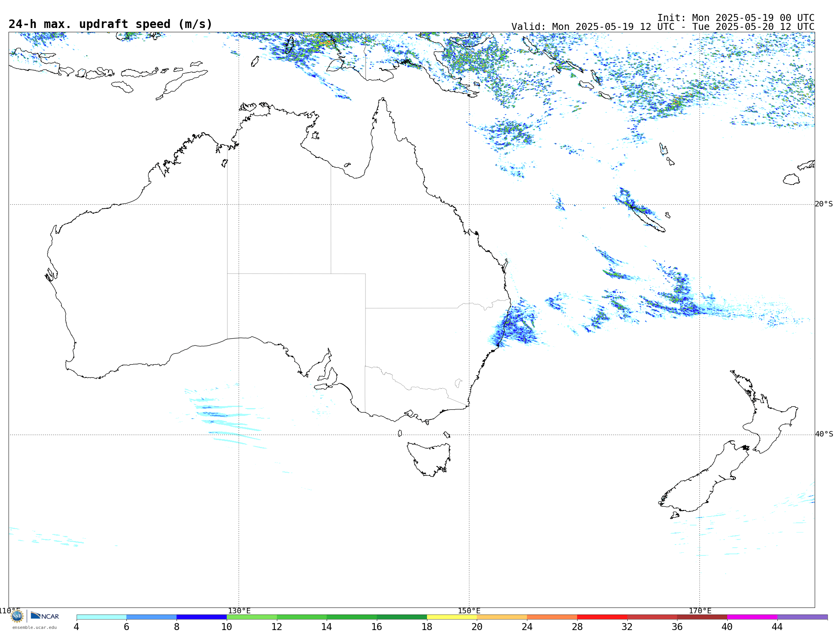Click the colorbar tick label '20'
Screen dimensions: 840x632
477,627
